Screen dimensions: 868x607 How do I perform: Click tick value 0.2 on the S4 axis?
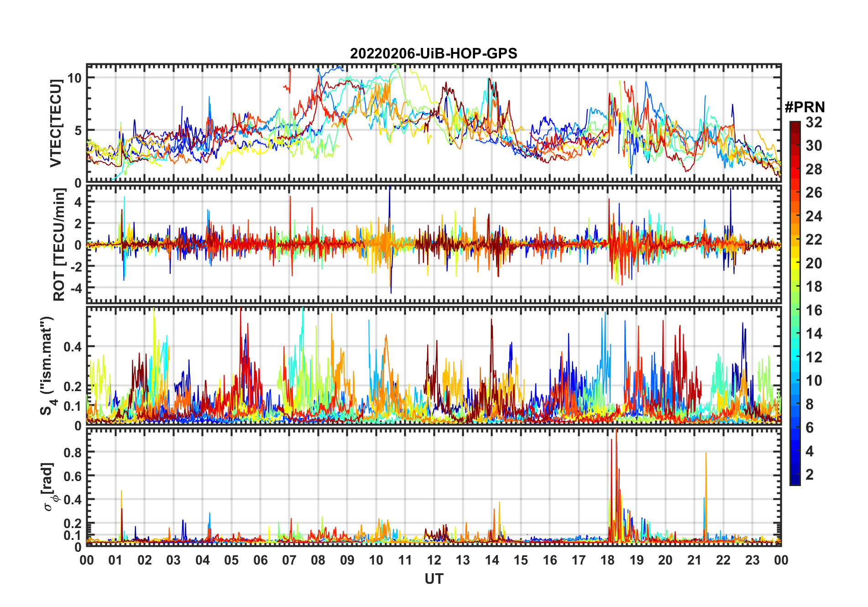click(73, 386)
